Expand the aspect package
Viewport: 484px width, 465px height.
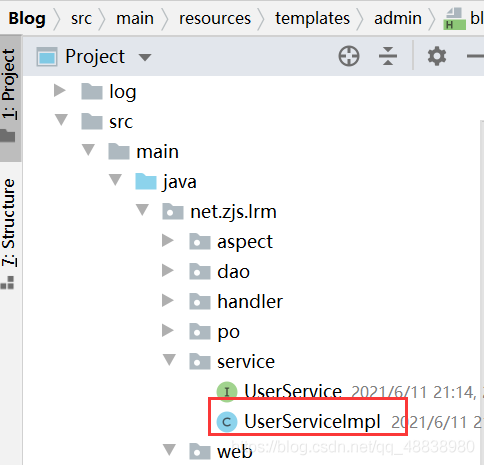click(168, 241)
